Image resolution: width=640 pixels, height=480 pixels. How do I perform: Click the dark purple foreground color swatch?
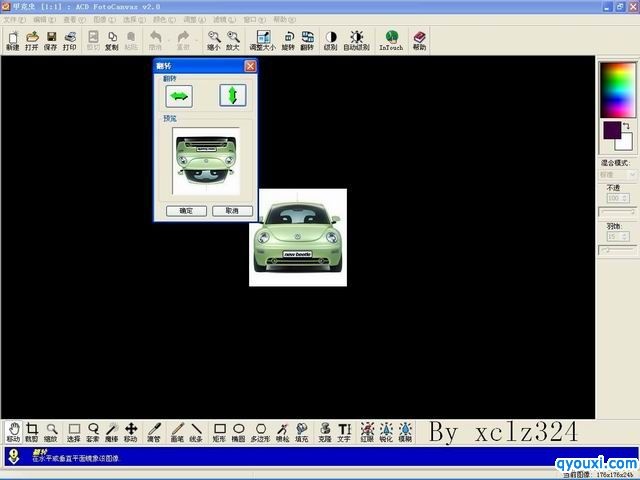point(611,130)
